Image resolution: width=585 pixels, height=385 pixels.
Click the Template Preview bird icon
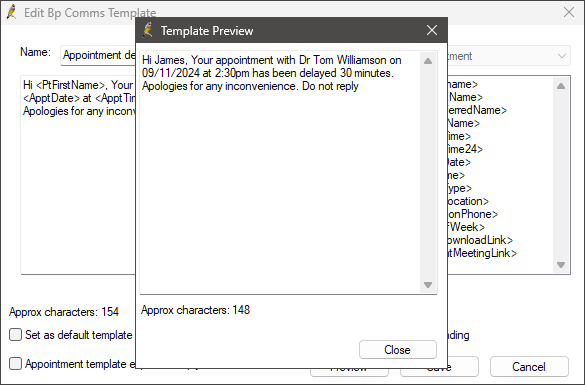coord(148,30)
